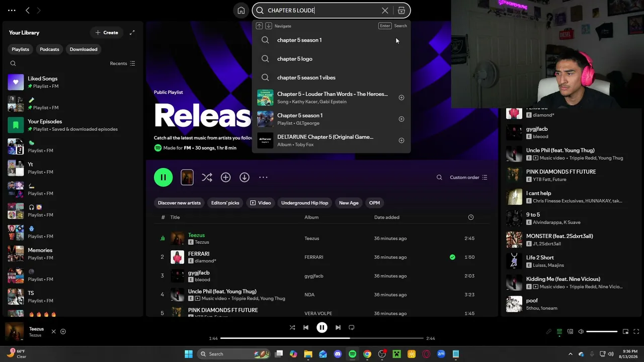Open the mini player

[x=625, y=332]
